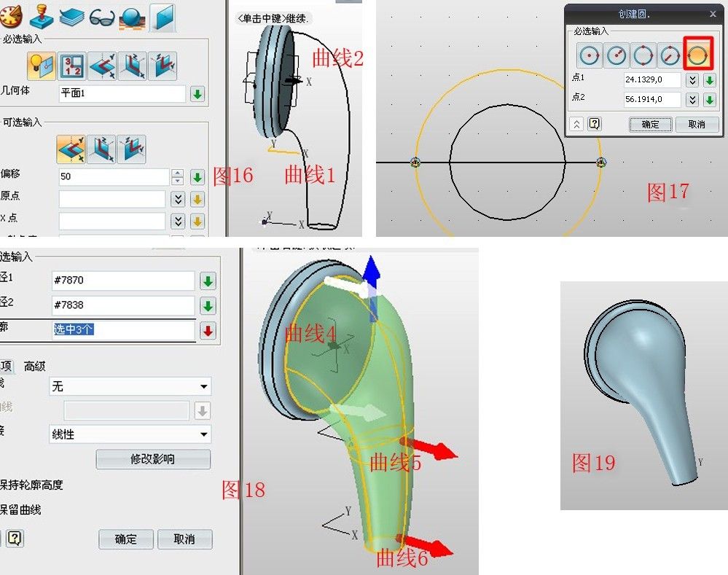Toggle the XY plane option under 可选输入
The height and width of the screenshot is (575, 728).
coord(71,149)
